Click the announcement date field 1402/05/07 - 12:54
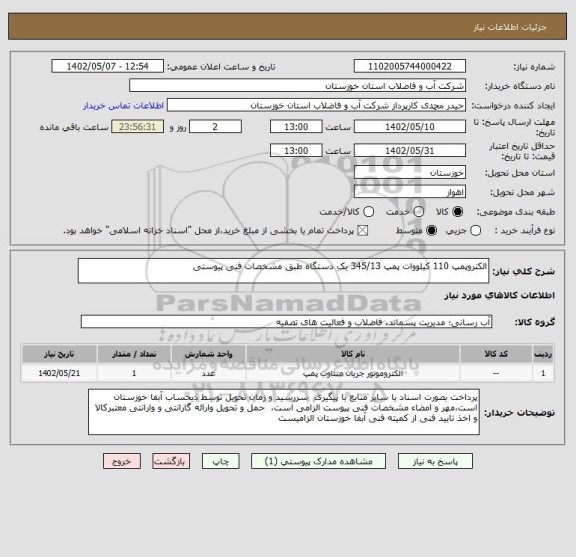The height and width of the screenshot is (557, 576). (108, 67)
